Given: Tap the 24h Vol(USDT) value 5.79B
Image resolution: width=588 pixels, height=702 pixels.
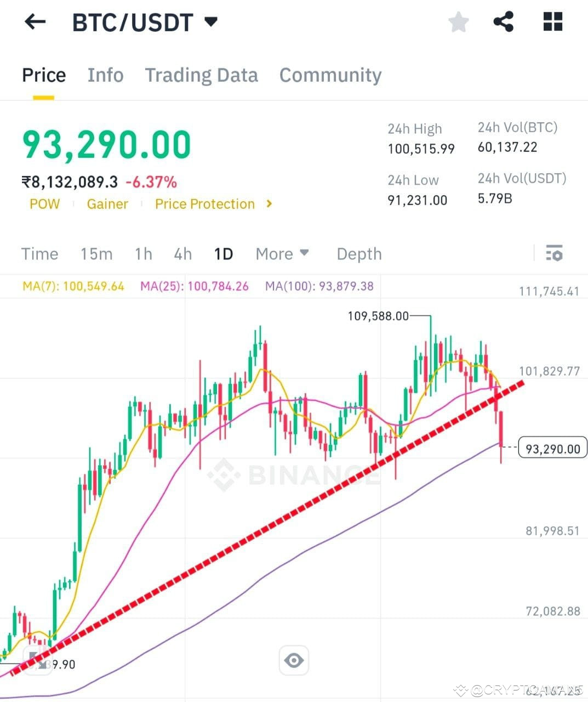Looking at the screenshot, I should (495, 198).
